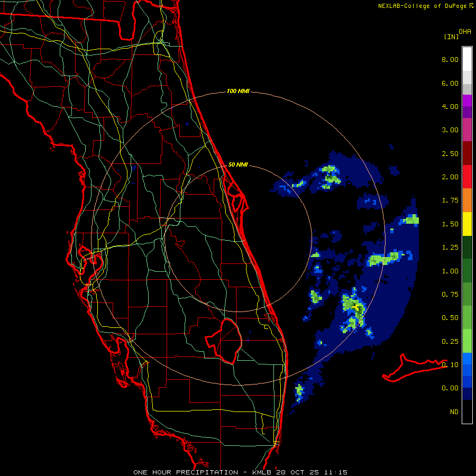Pick the white swatch at top of legend
The image size is (476, 476).
(x=467, y=59)
